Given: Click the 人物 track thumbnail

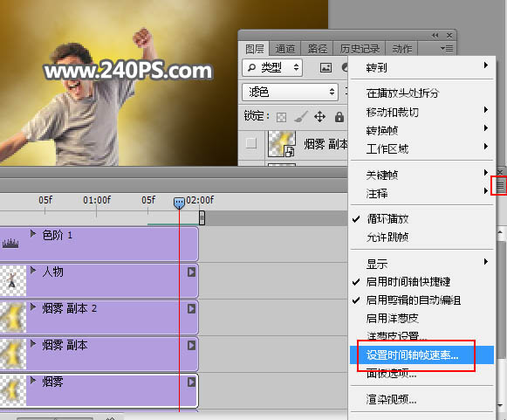Looking at the screenshot, I should click(x=13, y=280).
